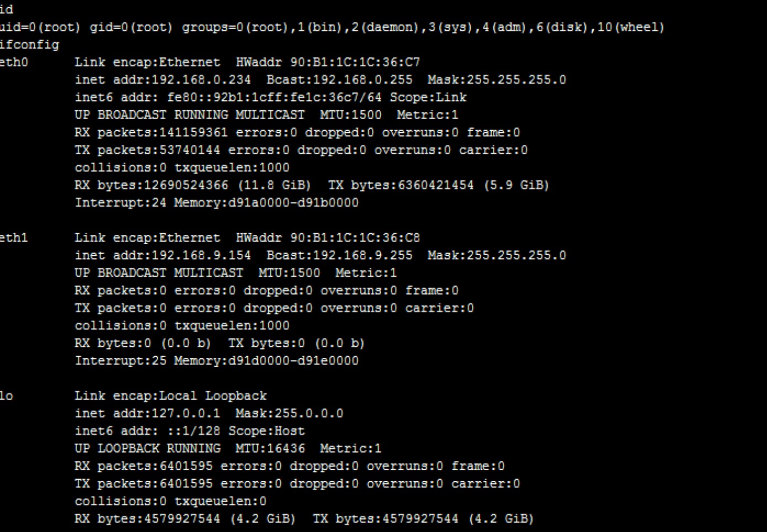The image size is (767, 532).
Task: Click the eth0 interface name
Action: pos(14,62)
